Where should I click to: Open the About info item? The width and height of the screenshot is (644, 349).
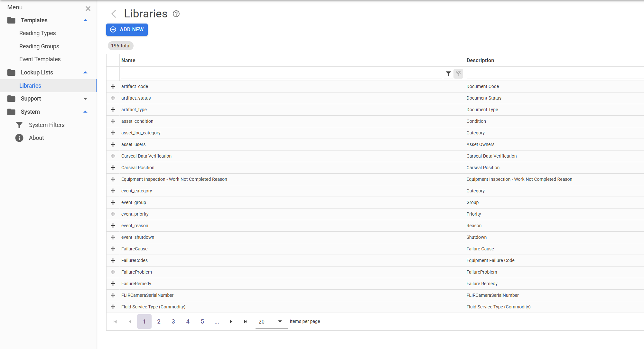coord(36,138)
